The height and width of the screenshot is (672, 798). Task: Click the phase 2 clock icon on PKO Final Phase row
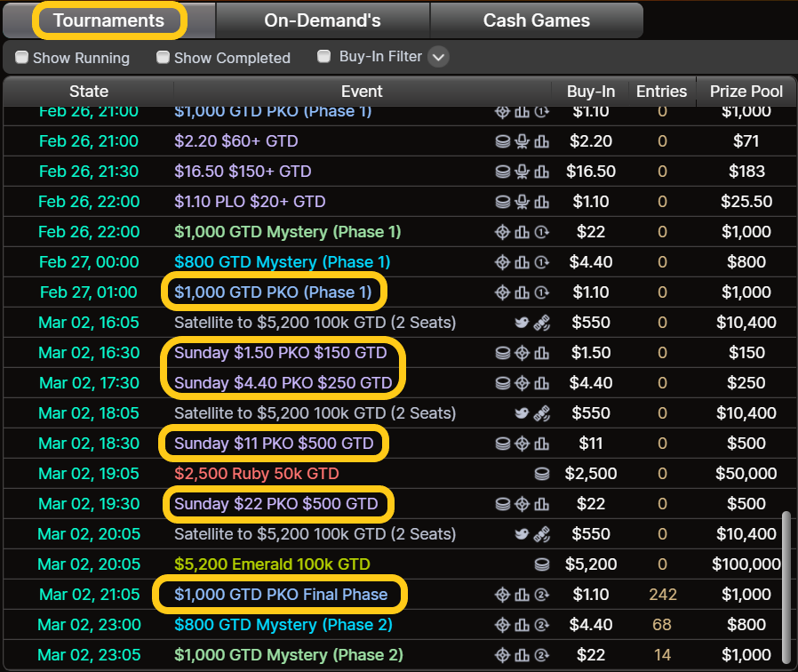coord(541,595)
